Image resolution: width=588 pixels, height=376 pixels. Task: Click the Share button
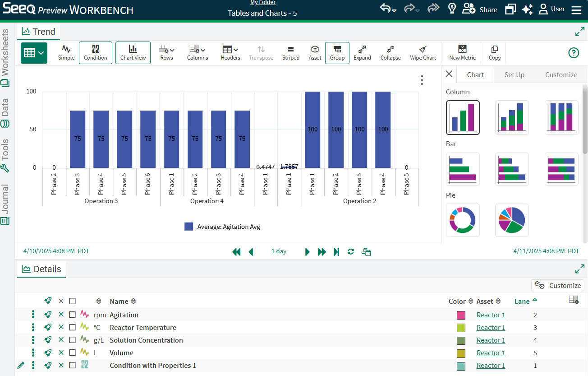(x=481, y=9)
